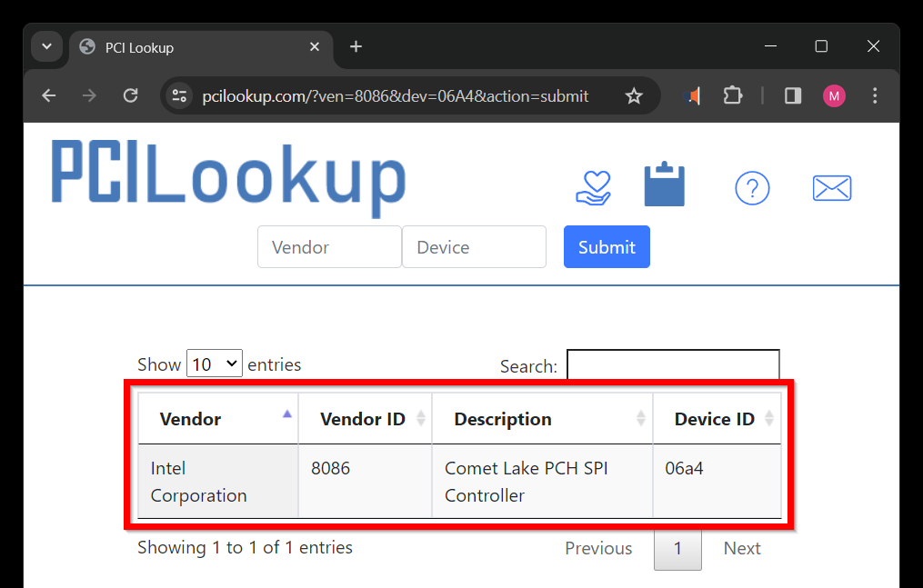This screenshot has width=923, height=588.
Task: Open a new browser tab
Action: [356, 47]
